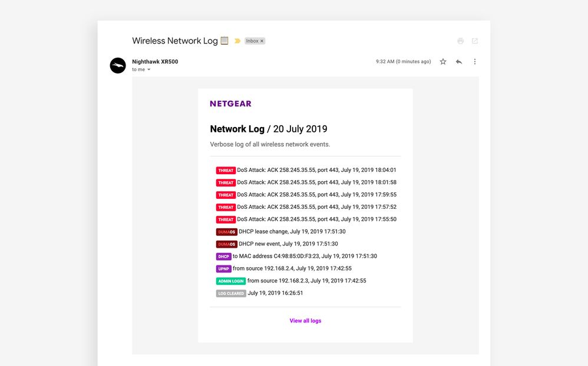Screen dimensions: 588x366
Task: Click the LOG CLEARED badge
Action: 230,293
